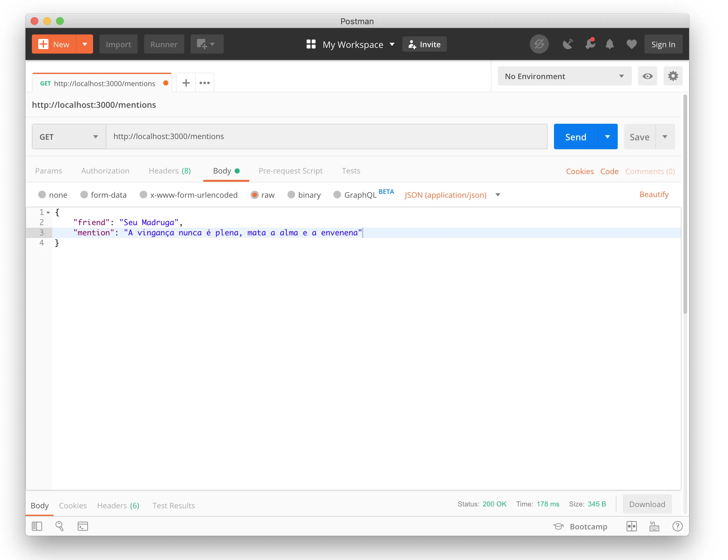Viewport: 728px width, 560px height.
Task: Open the JSON content-type dropdown
Action: tap(498, 195)
